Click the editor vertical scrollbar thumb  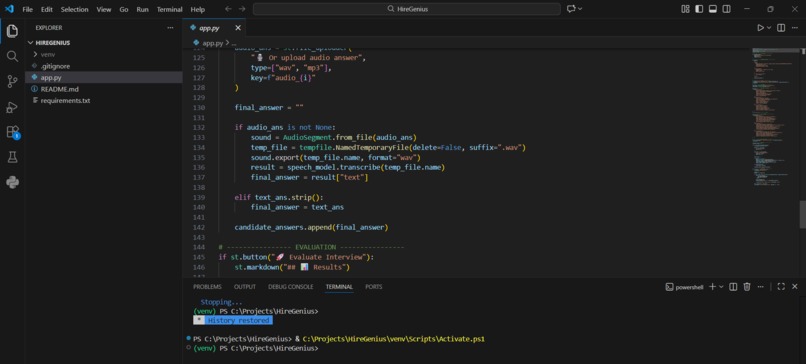point(802,214)
